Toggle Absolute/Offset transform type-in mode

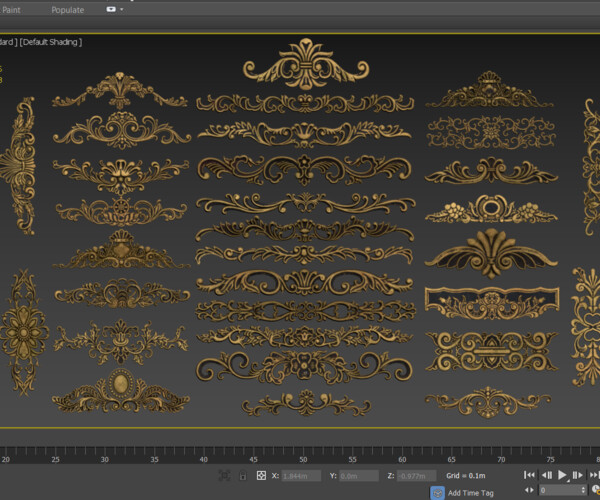coord(261,476)
